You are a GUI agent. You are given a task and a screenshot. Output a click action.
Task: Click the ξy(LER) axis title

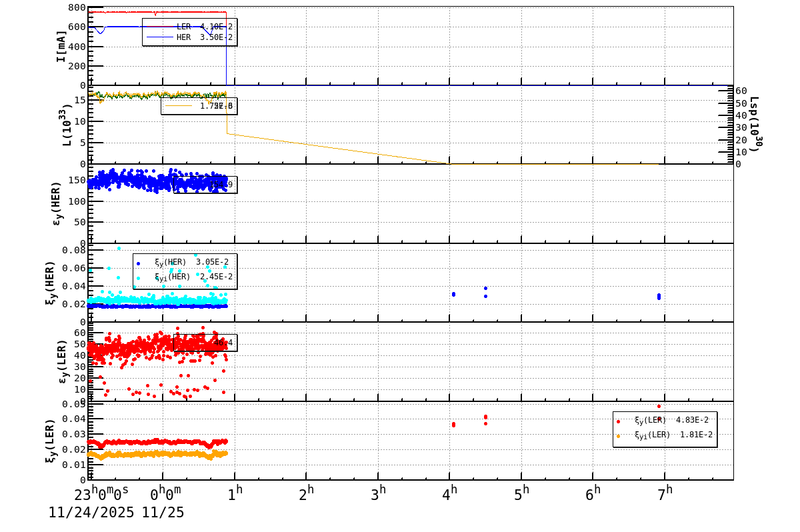pos(51,441)
